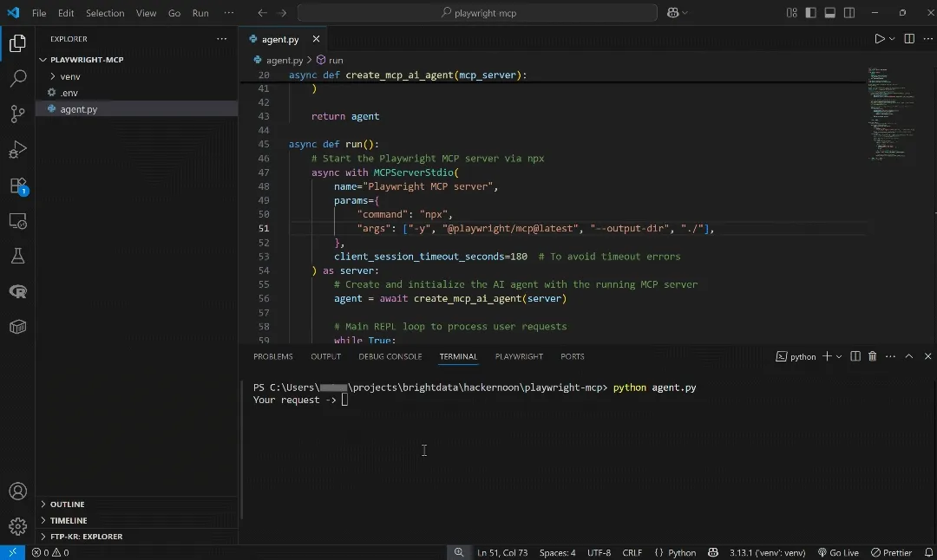Click the playwright-mcp command center search box
The height and width of the screenshot is (560, 937).
[477, 12]
